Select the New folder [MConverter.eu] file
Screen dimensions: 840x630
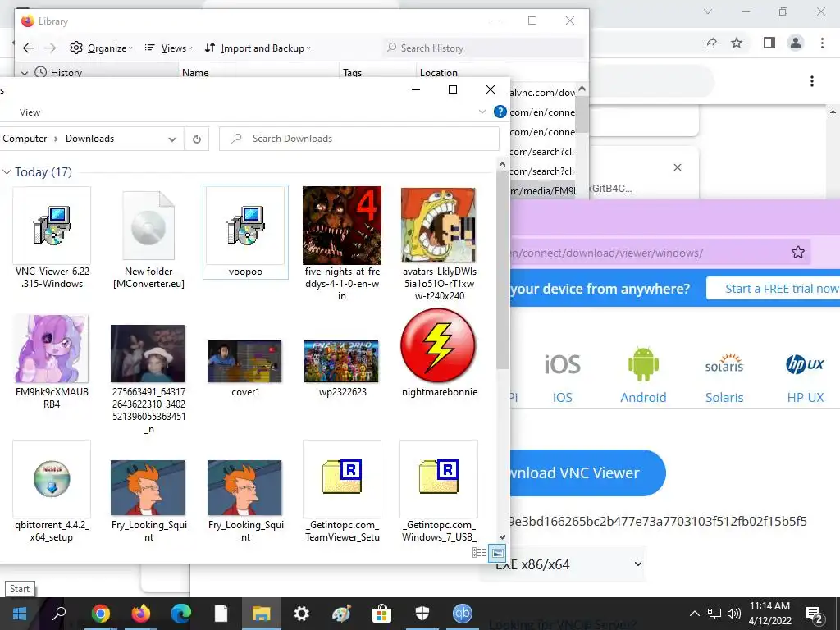(x=148, y=238)
